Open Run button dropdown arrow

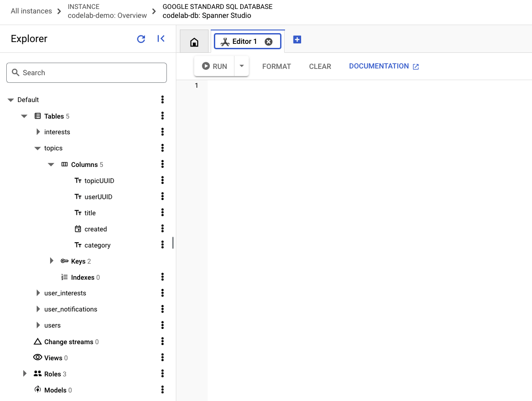point(242,66)
